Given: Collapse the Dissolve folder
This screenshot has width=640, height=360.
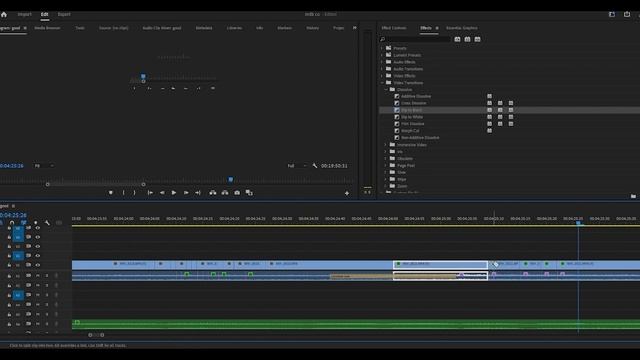Looking at the screenshot, I should 386,89.
